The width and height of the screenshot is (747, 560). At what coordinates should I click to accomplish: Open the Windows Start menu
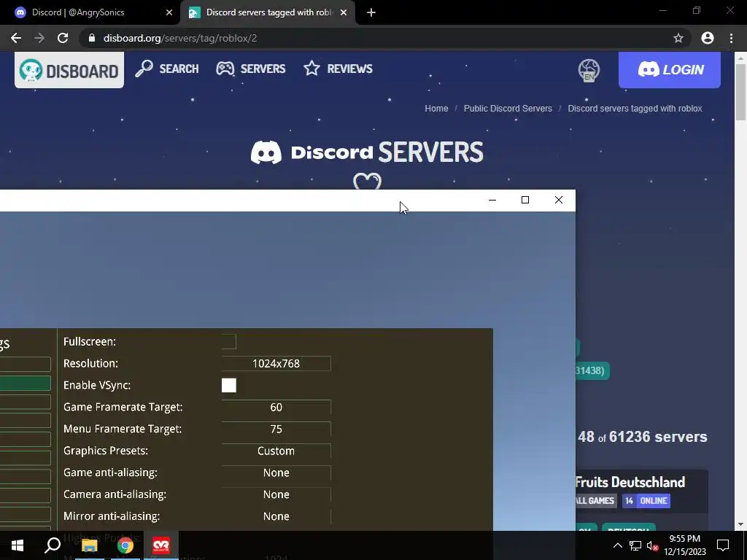[x=18, y=545]
